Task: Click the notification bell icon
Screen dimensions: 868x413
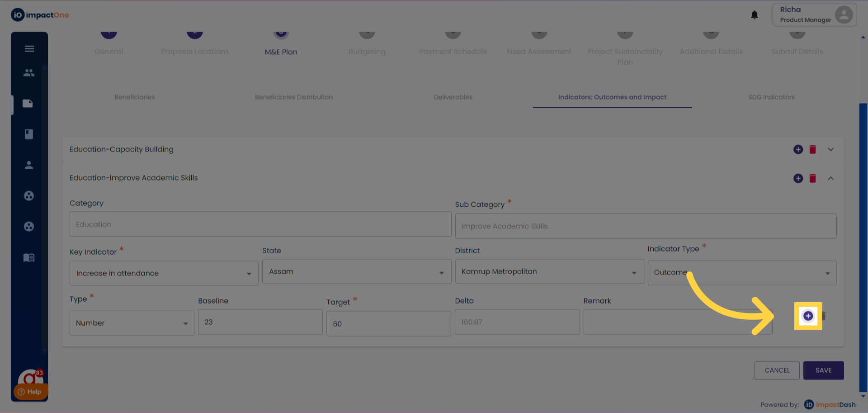Action: coord(754,15)
